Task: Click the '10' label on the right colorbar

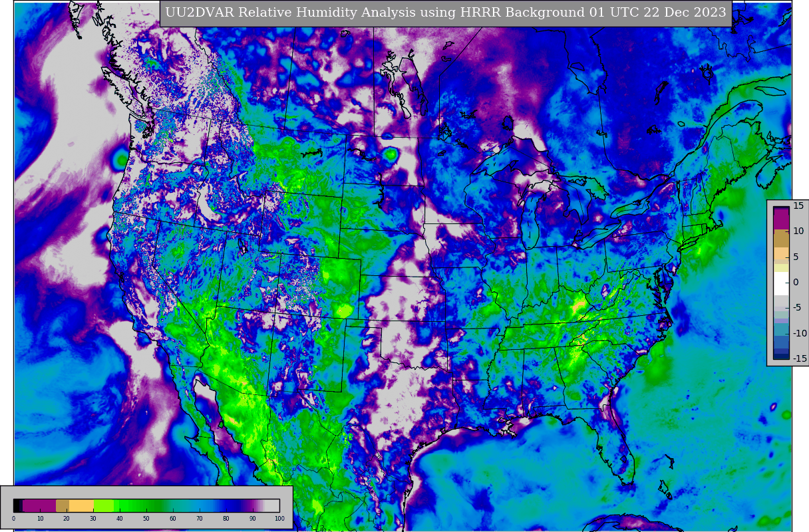Action: 798,231
